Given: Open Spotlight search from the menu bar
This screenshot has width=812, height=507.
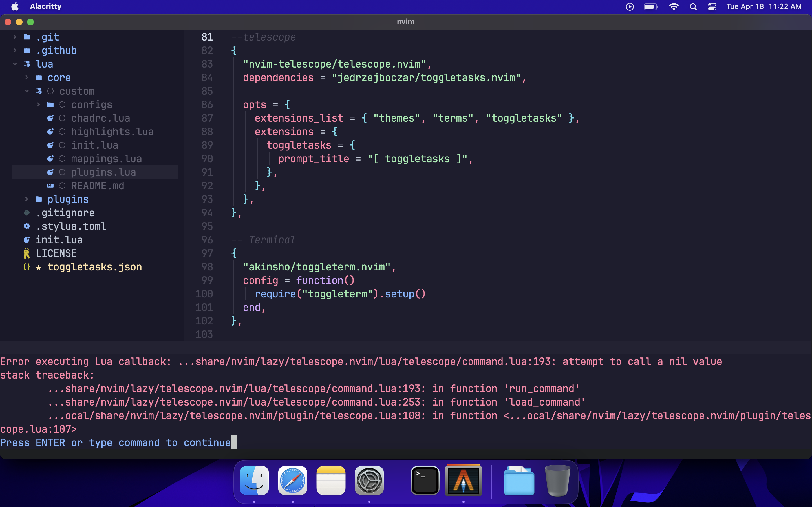Looking at the screenshot, I should click(x=693, y=6).
